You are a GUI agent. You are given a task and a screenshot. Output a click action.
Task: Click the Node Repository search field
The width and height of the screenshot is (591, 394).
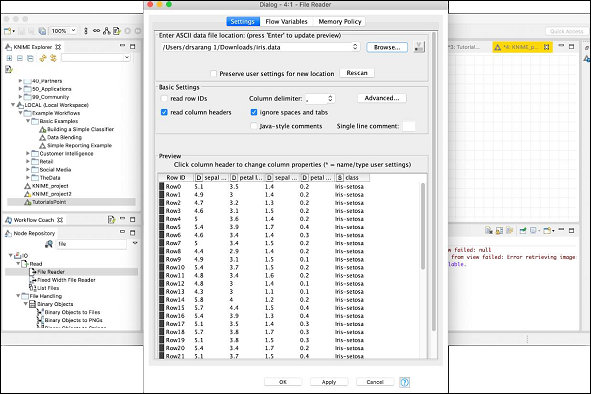coord(91,244)
